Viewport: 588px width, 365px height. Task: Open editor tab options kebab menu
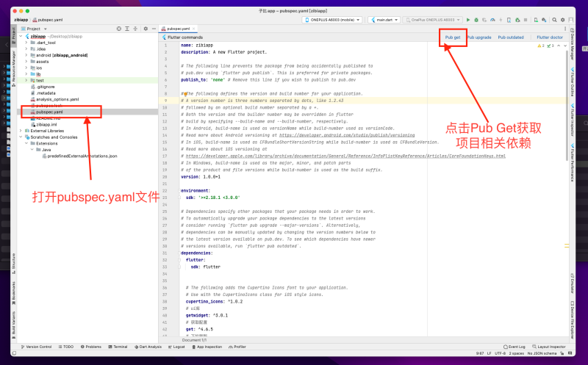coord(565,29)
